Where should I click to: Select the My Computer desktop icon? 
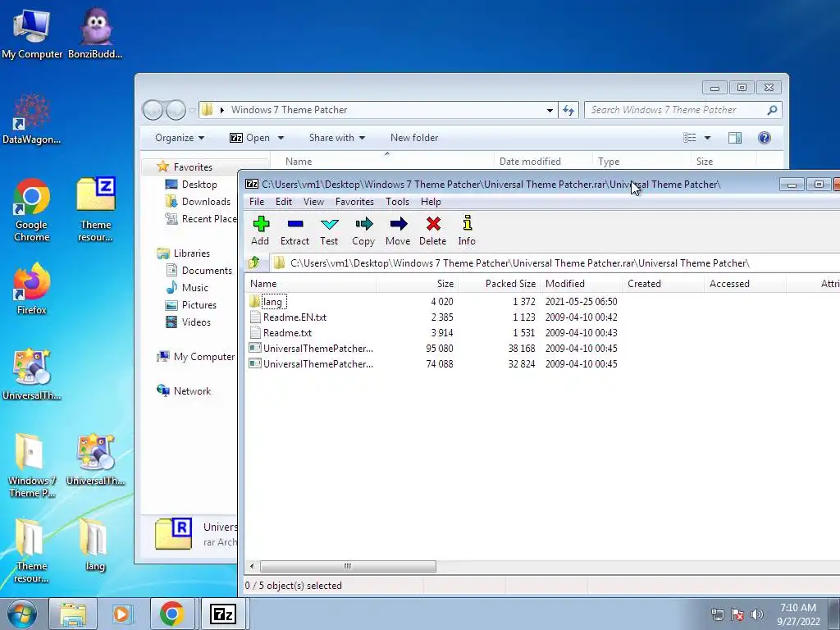tap(32, 33)
